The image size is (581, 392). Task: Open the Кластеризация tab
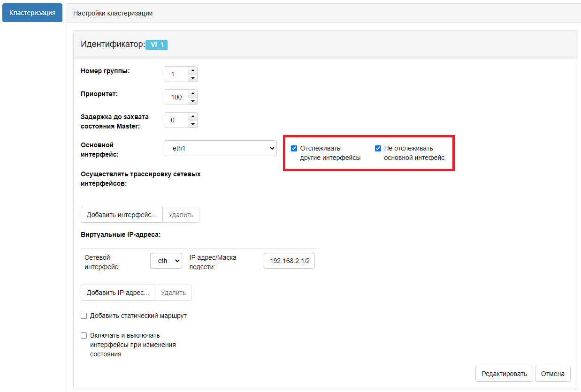coord(32,13)
